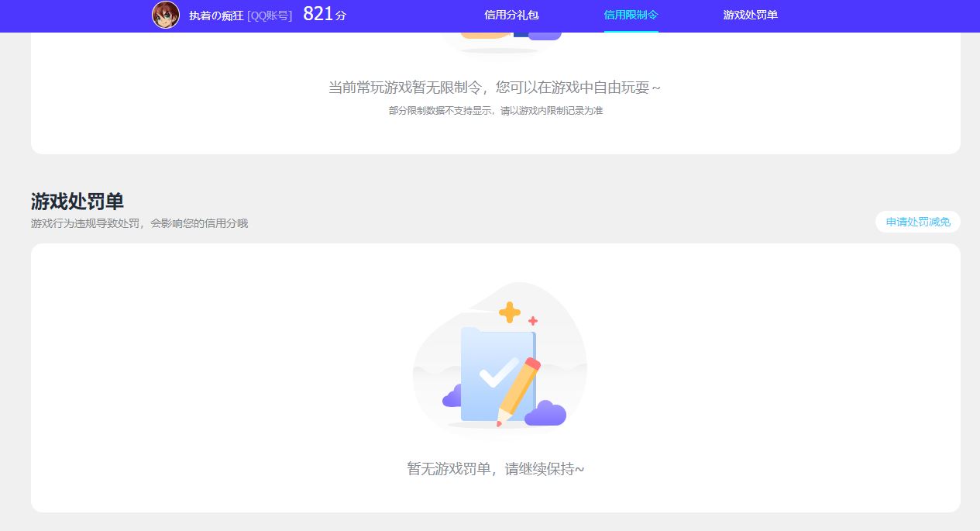Open the 信用分礼包 tab

[x=511, y=15]
